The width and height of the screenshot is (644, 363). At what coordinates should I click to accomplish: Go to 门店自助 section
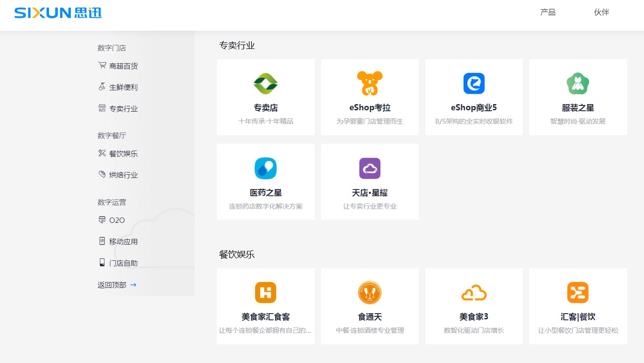(123, 263)
